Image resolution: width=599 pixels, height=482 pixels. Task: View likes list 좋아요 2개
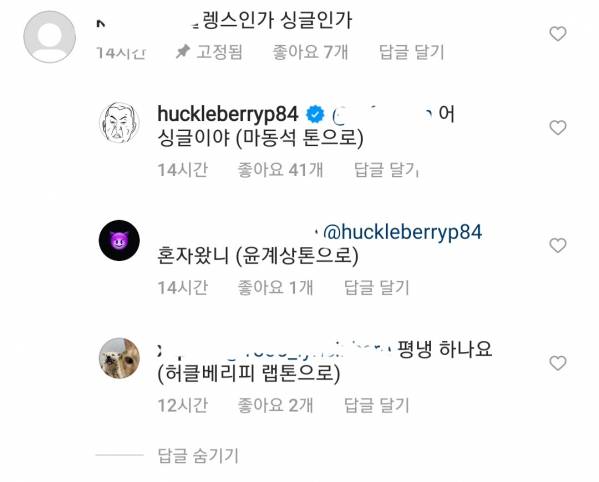275,405
